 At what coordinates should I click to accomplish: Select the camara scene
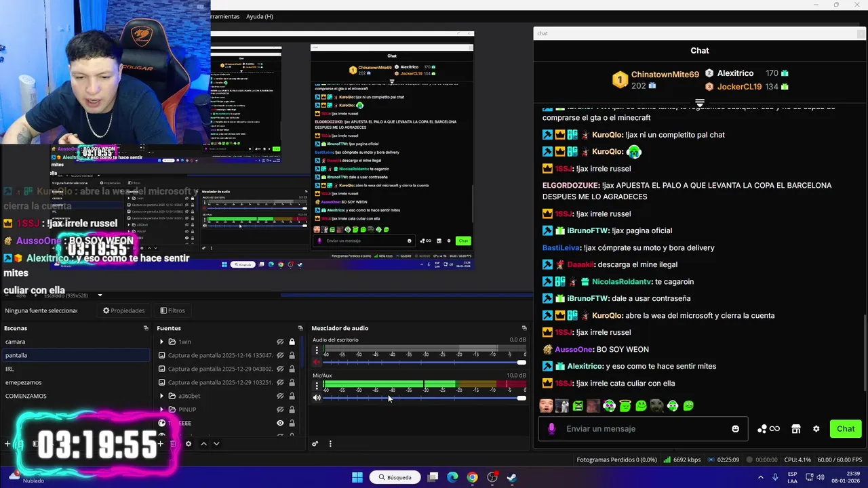(75, 342)
